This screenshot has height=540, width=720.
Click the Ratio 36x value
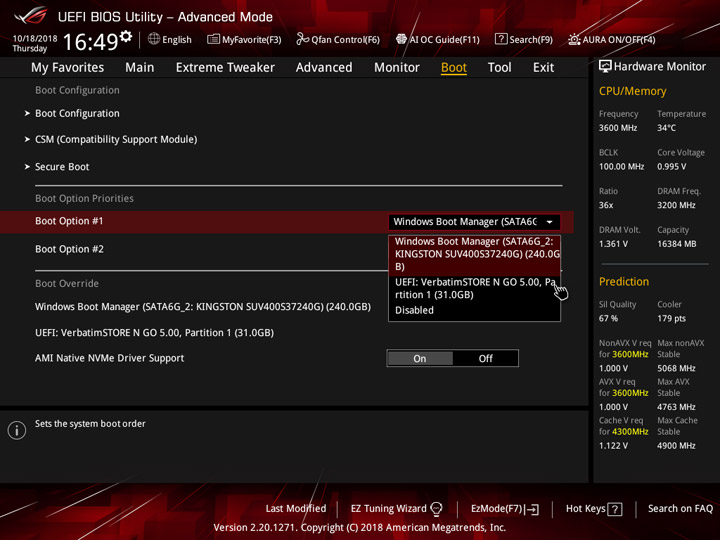coord(606,205)
